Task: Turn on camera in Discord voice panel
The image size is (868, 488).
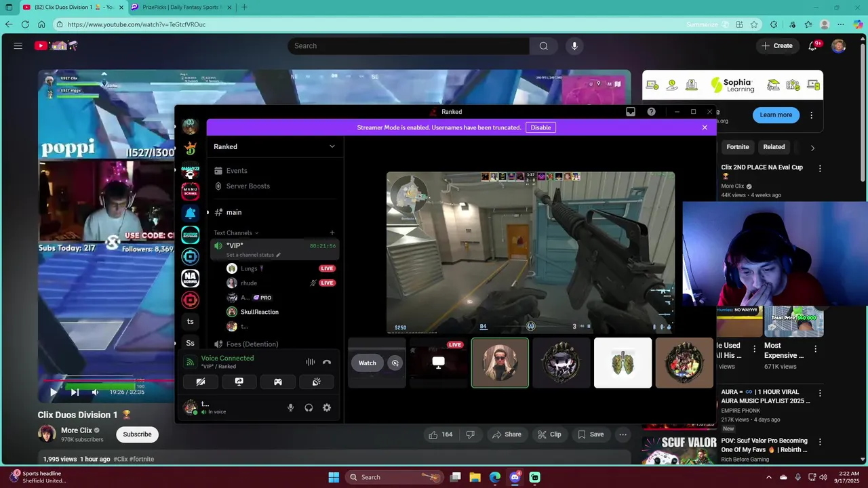Action: click(201, 382)
